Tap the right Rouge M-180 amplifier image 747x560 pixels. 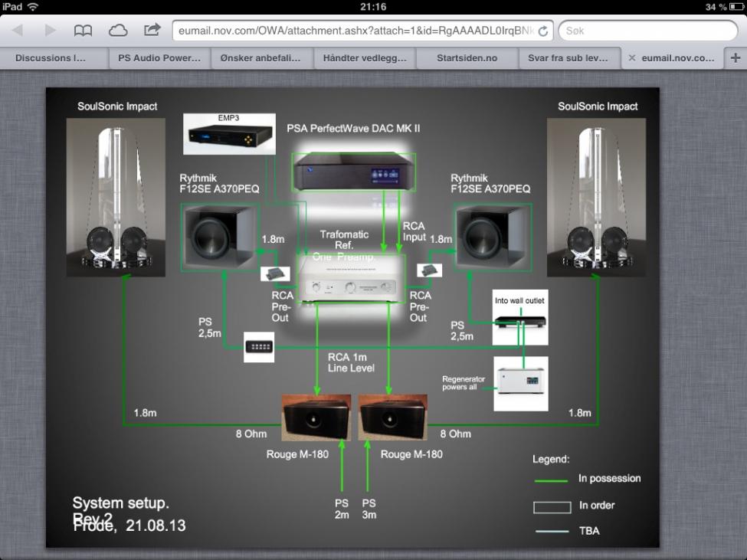392,418
